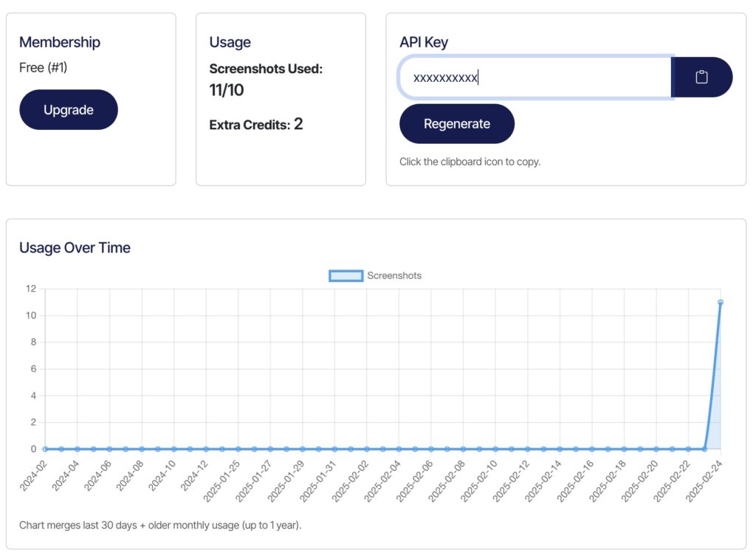Image resolution: width=756 pixels, height=556 pixels.
Task: Select the data point above 2025-02-10
Action: (x=495, y=448)
